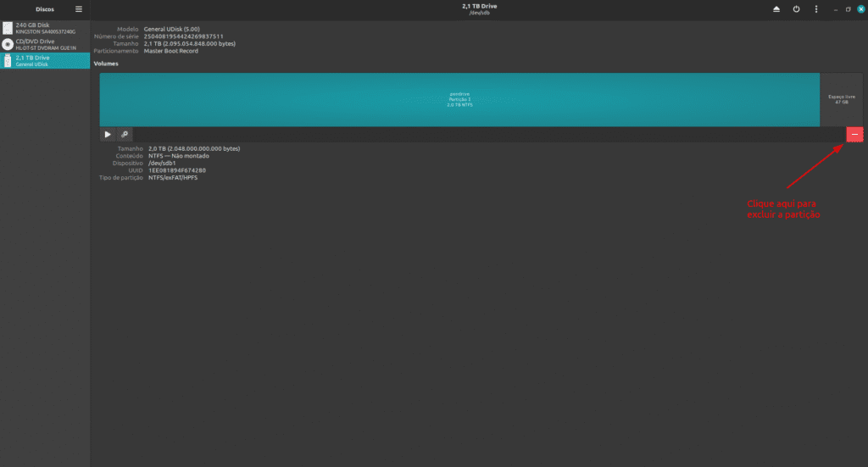Open the Discos hamburger application menu
This screenshot has width=868, height=467.
79,9
